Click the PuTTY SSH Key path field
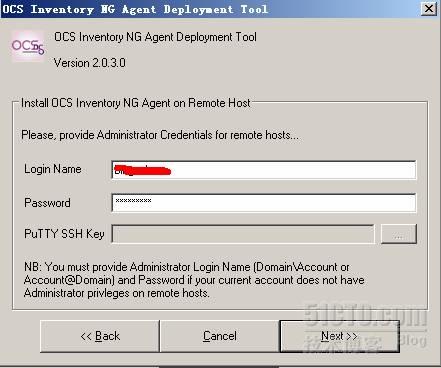This screenshot has height=368, width=441. tap(243, 234)
